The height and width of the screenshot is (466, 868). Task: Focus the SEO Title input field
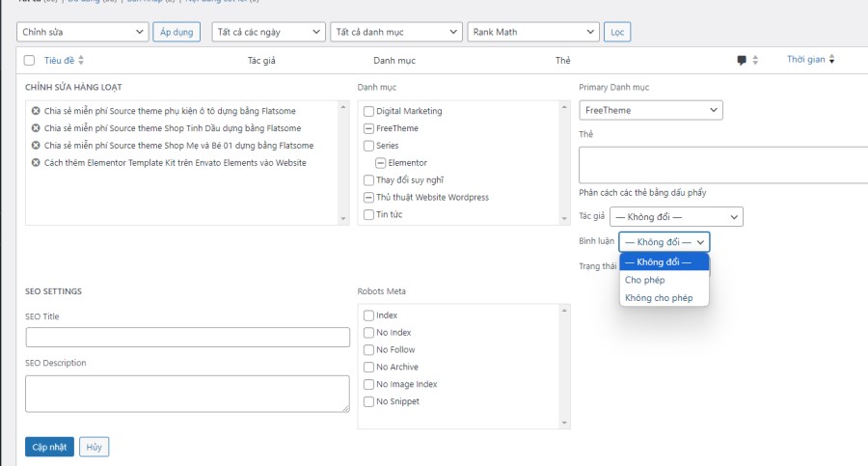(187, 337)
